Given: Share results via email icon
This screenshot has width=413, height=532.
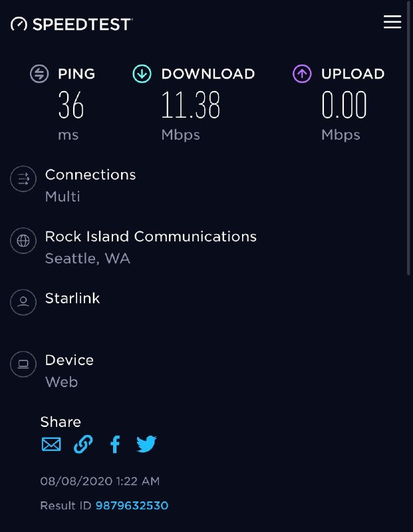Looking at the screenshot, I should pyautogui.click(x=51, y=444).
